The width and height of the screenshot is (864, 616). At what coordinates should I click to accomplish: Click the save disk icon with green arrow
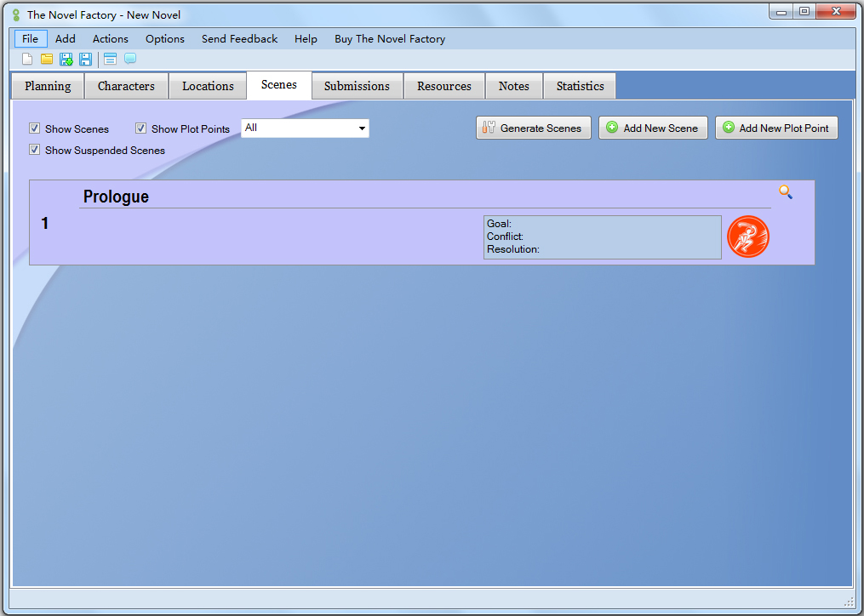[x=66, y=59]
